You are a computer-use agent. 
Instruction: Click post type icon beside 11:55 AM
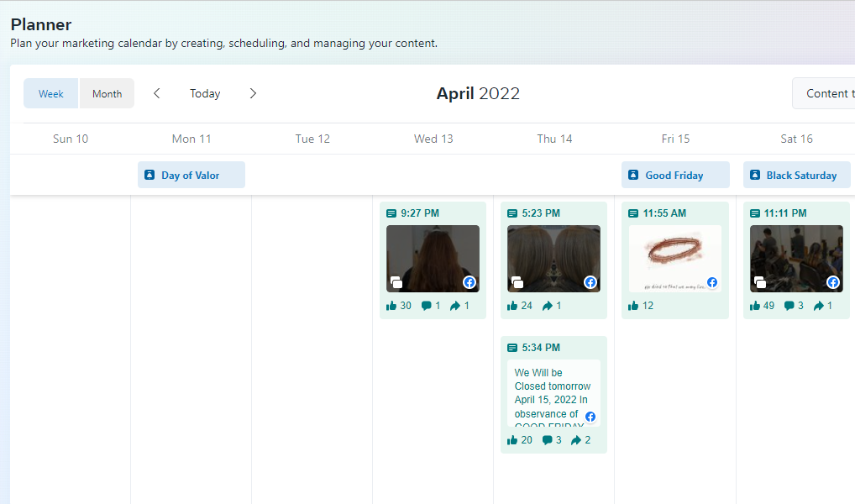pos(633,213)
